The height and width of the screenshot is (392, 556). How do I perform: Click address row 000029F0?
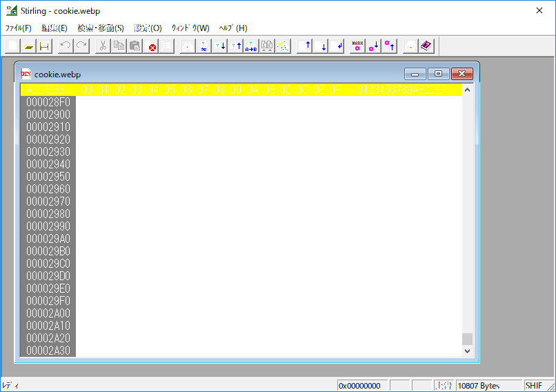[48, 301]
